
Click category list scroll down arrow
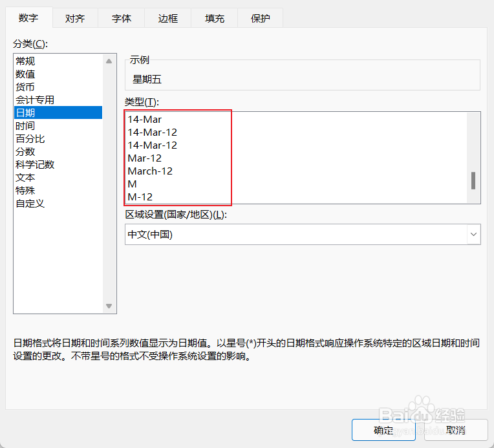109,306
